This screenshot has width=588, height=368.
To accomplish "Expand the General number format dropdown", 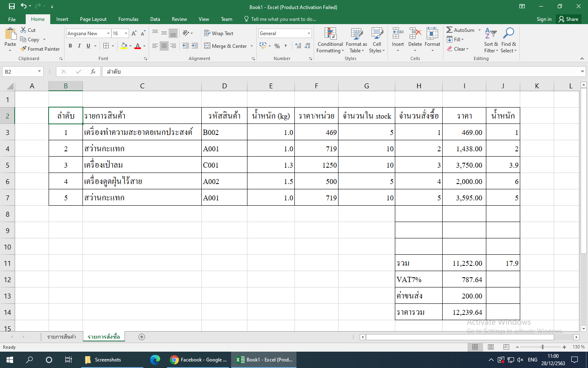I will (309, 34).
